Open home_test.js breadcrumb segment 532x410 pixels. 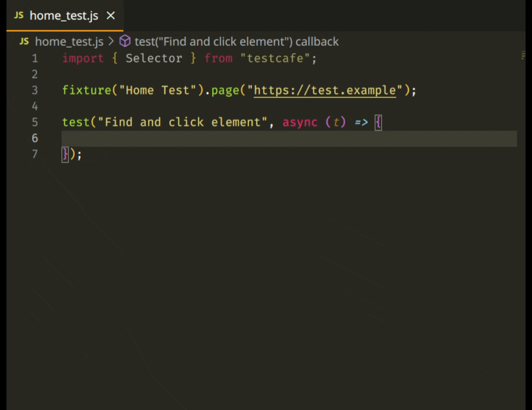[69, 42]
